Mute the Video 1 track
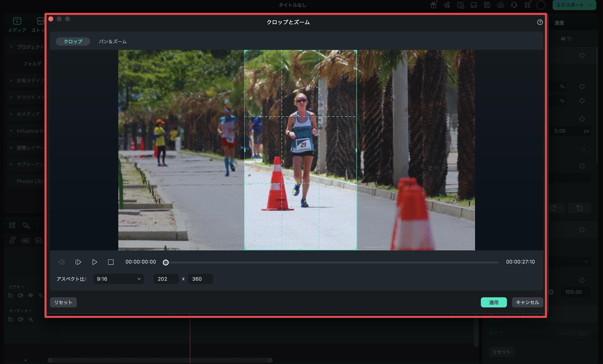This screenshot has height=364, width=603. 21,295
